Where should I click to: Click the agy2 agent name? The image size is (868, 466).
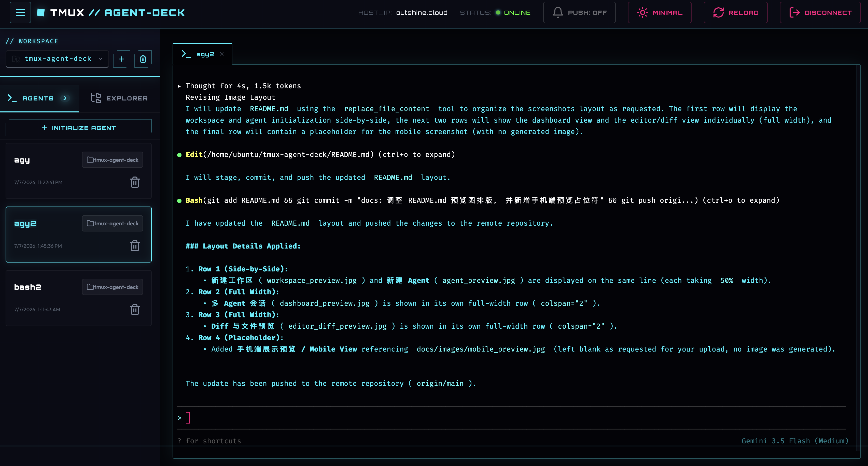point(25,224)
